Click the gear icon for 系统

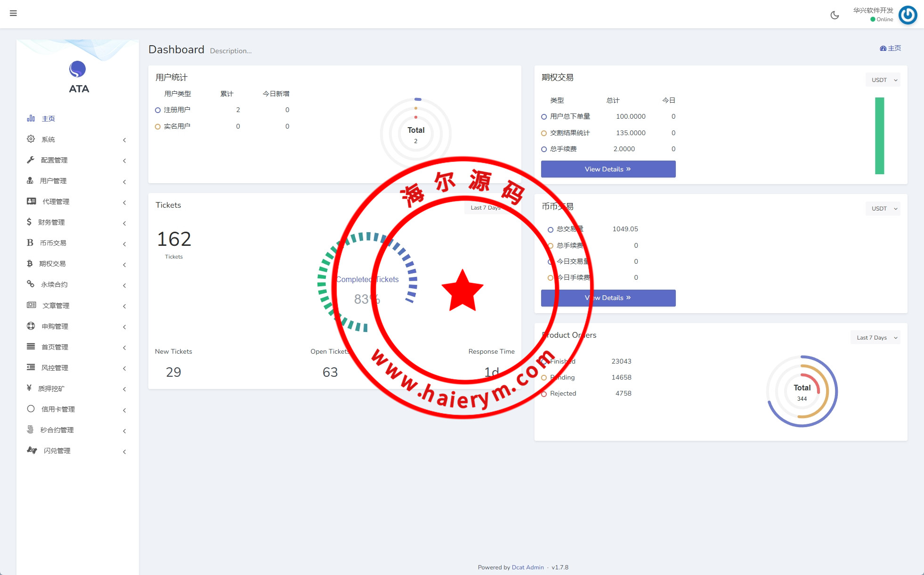coord(31,139)
